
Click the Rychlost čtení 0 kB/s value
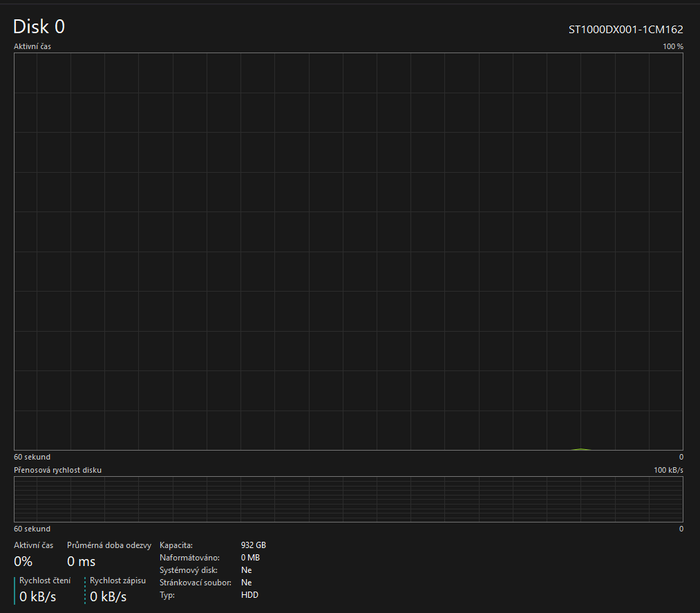click(x=37, y=596)
